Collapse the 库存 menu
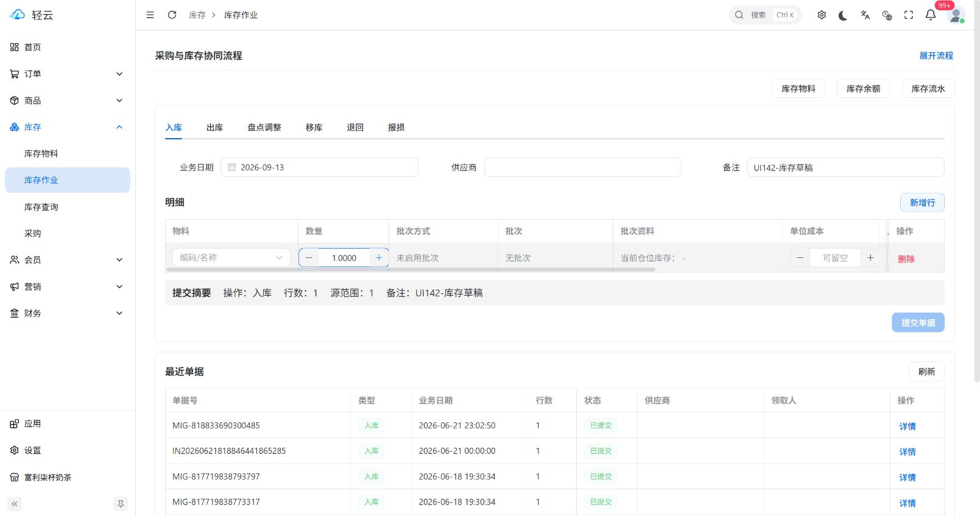Screen dimensions: 980x516 pos(68,127)
